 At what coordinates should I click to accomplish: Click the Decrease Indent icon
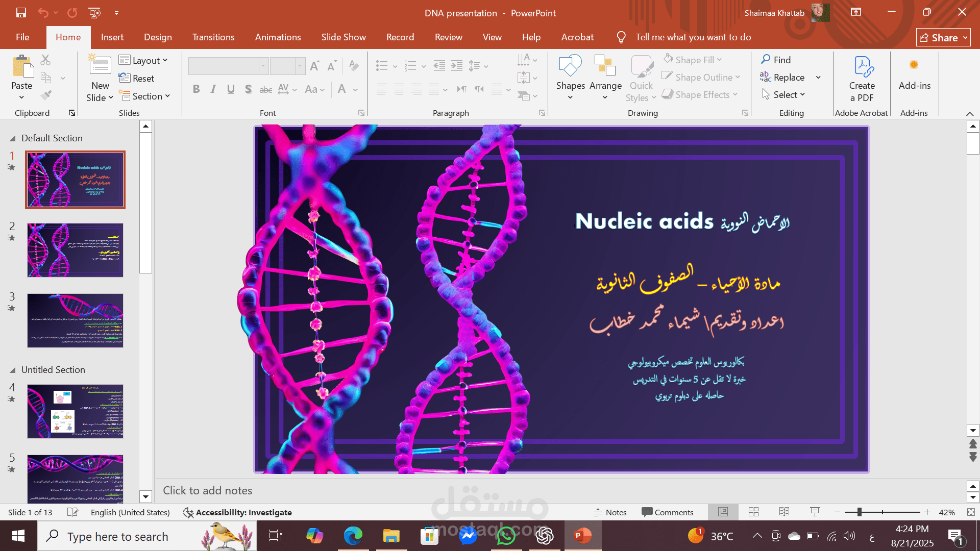439,66
